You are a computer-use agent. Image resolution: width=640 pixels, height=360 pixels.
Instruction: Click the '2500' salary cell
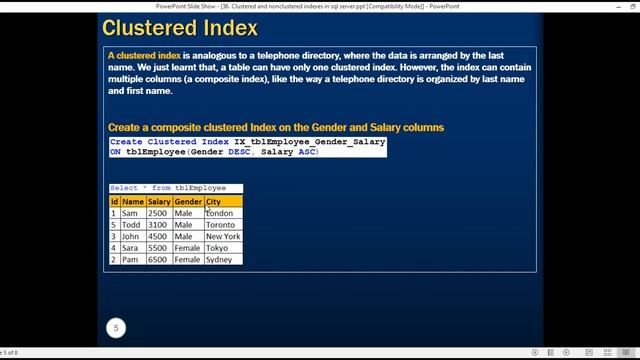159,213
